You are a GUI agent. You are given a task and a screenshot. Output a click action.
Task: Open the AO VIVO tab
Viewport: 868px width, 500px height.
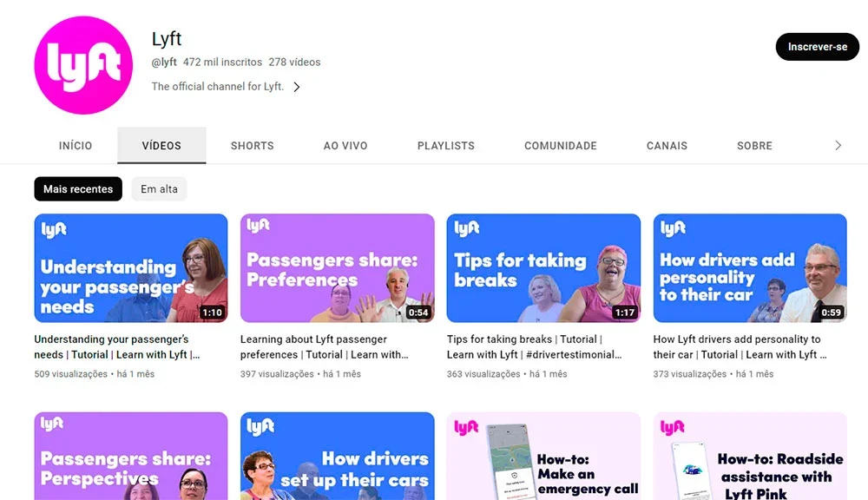click(345, 146)
